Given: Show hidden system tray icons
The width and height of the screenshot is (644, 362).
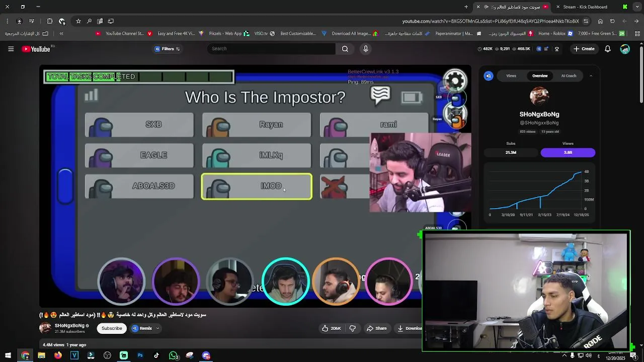Looking at the screenshot, I should point(564,355).
